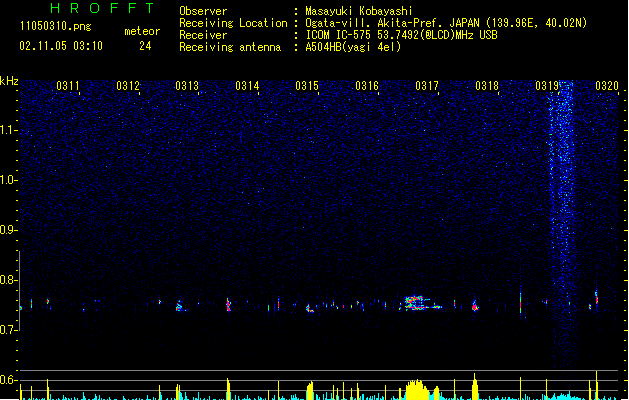
Task: Click time marker 0316
Action: pos(367,86)
